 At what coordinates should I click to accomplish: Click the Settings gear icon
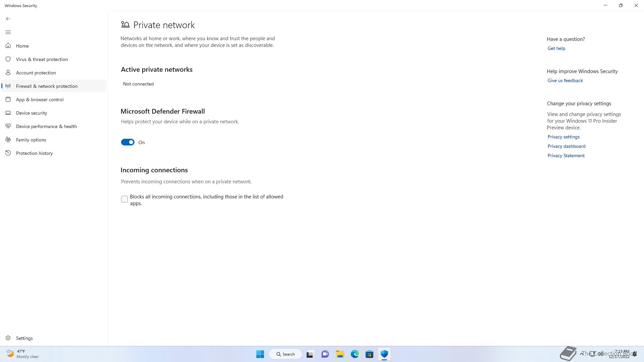point(8,338)
